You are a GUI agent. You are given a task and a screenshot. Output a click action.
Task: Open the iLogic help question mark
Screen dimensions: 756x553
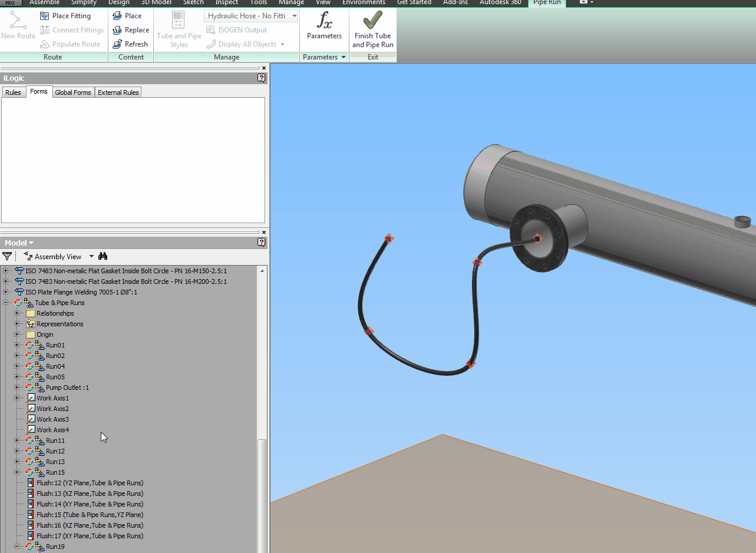point(261,78)
